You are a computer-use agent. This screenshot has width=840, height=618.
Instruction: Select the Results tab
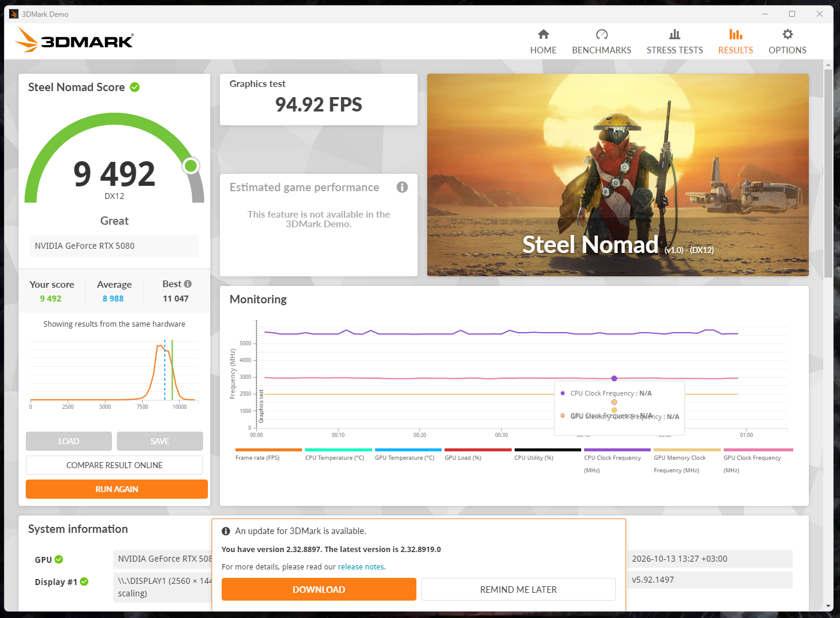pos(736,42)
